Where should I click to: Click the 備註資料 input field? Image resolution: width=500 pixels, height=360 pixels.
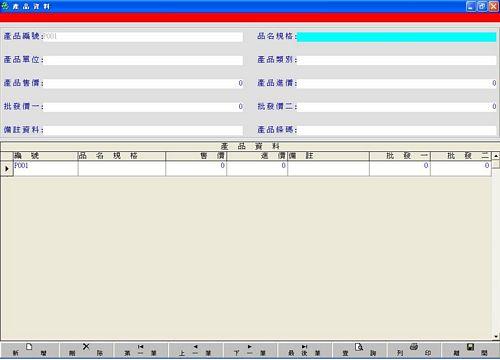coord(143,130)
